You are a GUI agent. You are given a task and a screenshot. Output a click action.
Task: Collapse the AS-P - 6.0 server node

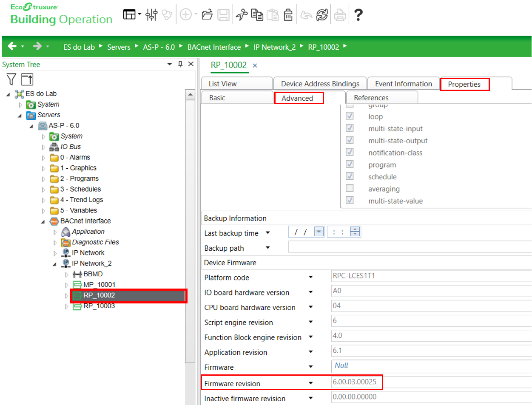pos(31,126)
